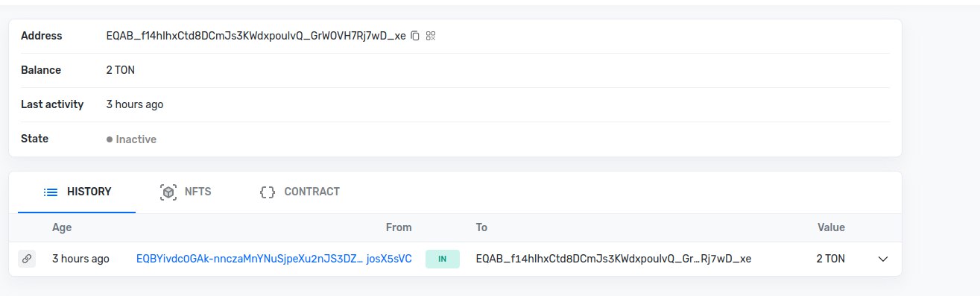
Task: Select the HISTORY tab
Action: click(77, 192)
